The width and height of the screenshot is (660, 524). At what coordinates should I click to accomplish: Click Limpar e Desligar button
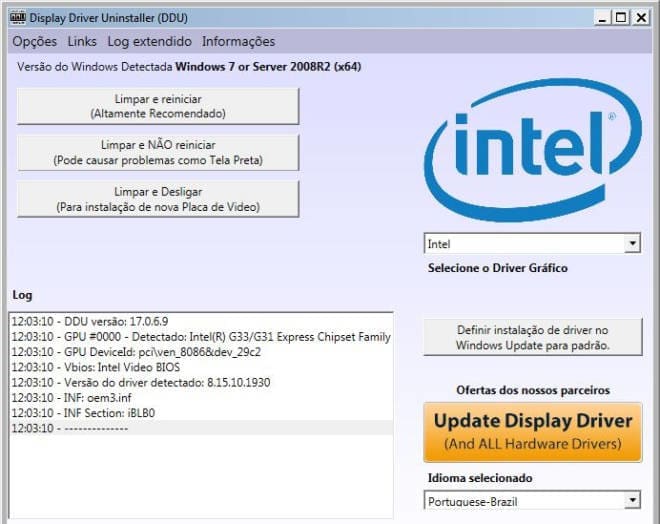tap(158, 199)
